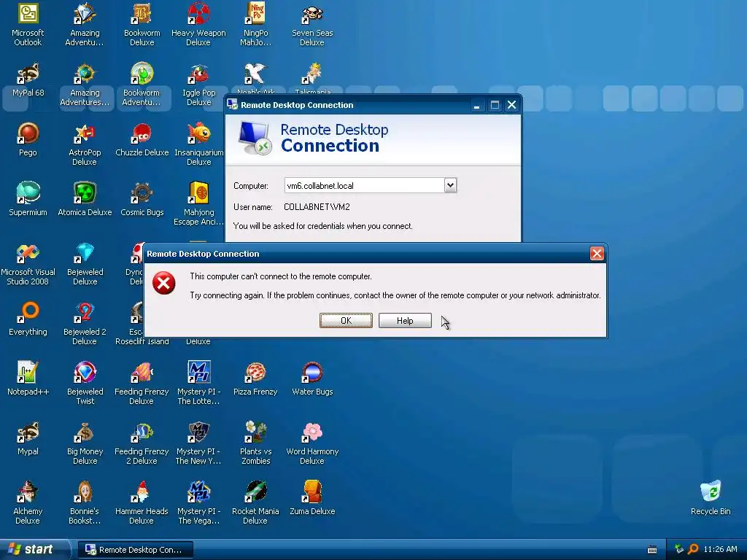Open the Microsoft Outlook desktop icon
Screen dimensions: 747x560
click(x=28, y=25)
